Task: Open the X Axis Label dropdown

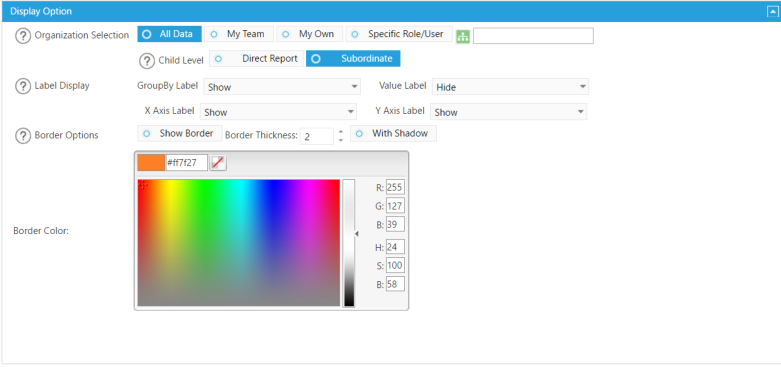Action: click(278, 112)
